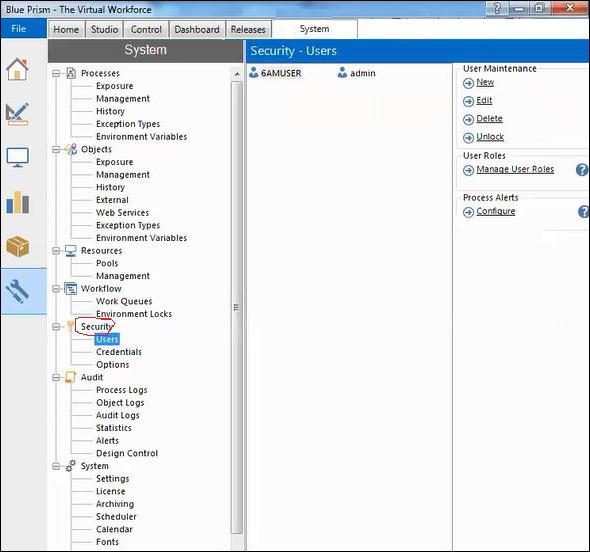
Task: Select Statistics under Audit
Action: (x=114, y=428)
